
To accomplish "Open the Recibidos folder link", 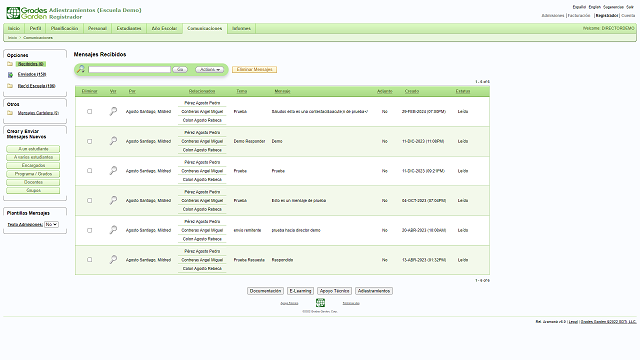I will (x=31, y=64).
